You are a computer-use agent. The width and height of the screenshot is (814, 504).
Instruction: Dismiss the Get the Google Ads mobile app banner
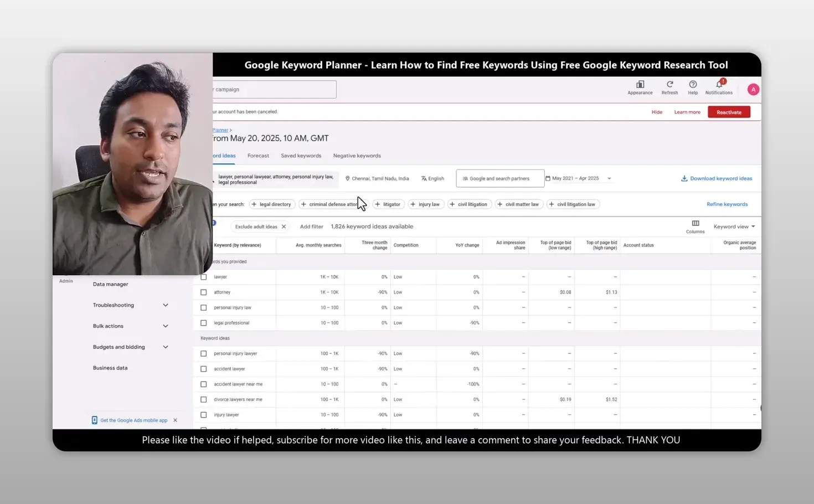pos(175,420)
